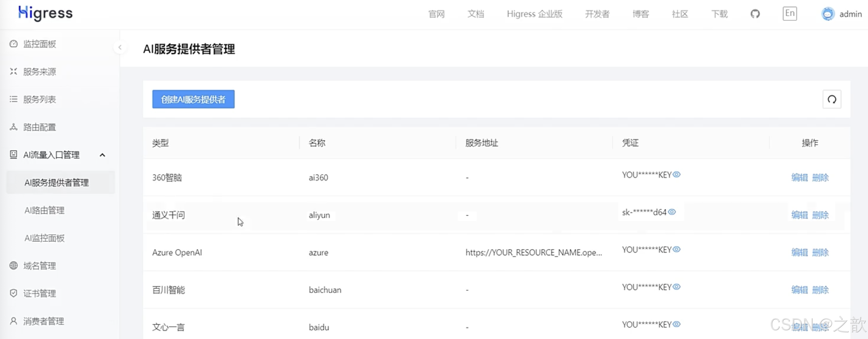Click 创建AI服务提供者 button
868x339 pixels.
(193, 99)
